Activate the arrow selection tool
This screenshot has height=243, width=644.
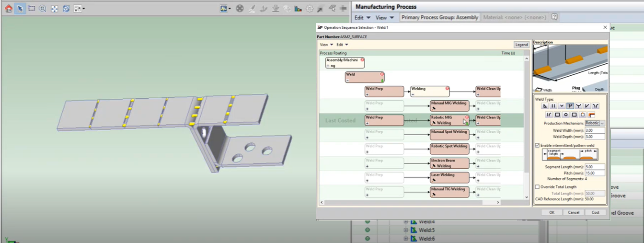tap(20, 9)
